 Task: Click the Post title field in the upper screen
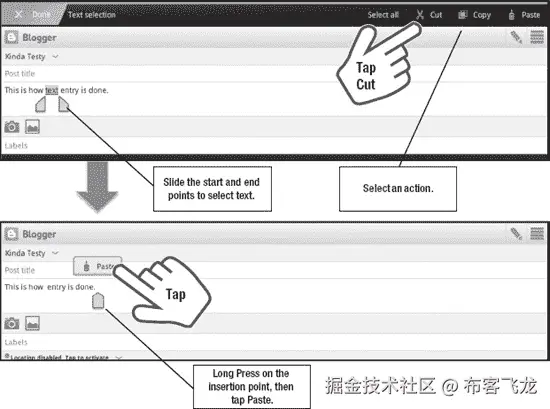click(x=274, y=73)
